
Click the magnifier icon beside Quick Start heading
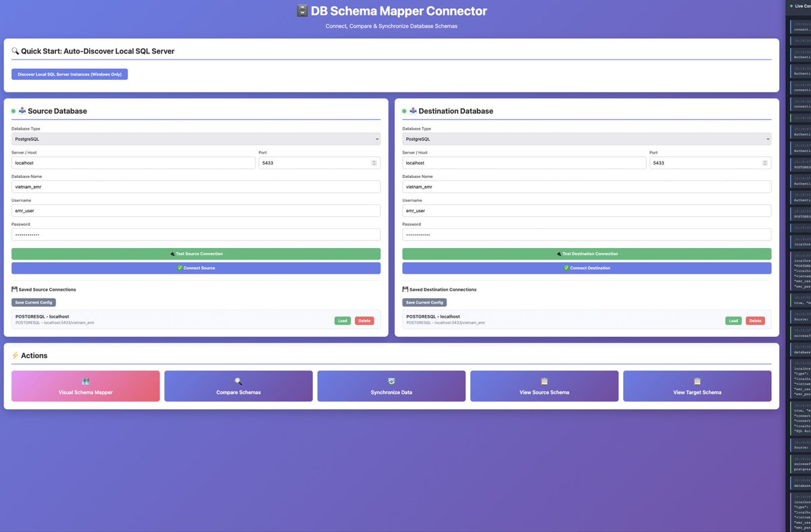tap(14, 51)
